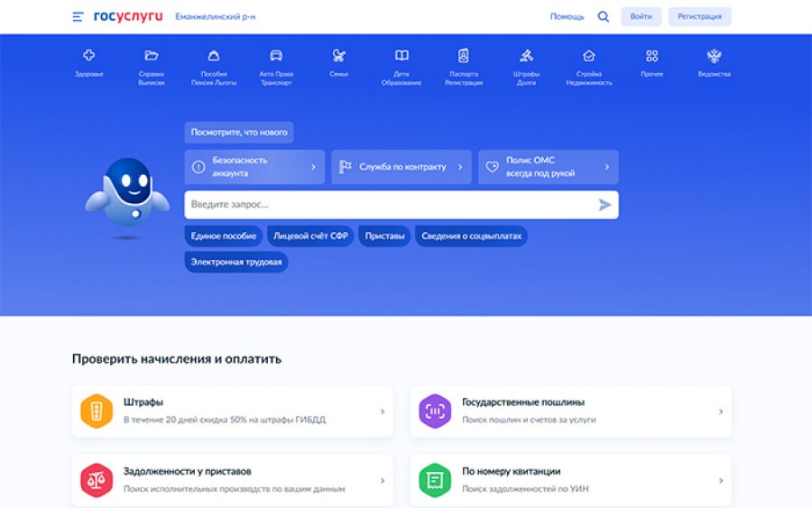The width and height of the screenshot is (812, 508).
Task: Select the Приставы chip
Action: click(x=384, y=236)
